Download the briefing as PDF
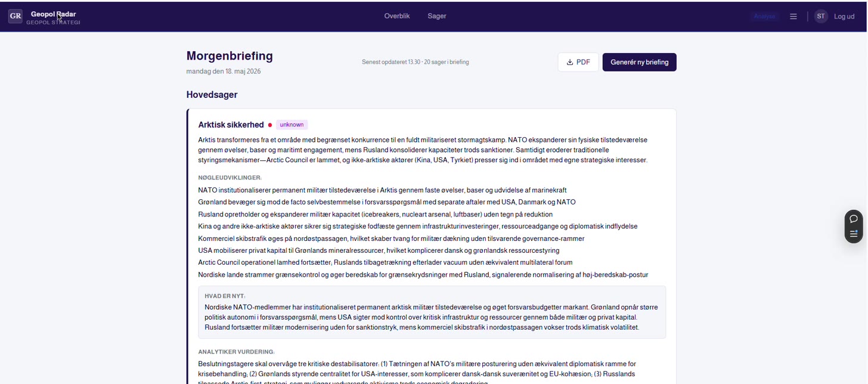 [578, 62]
